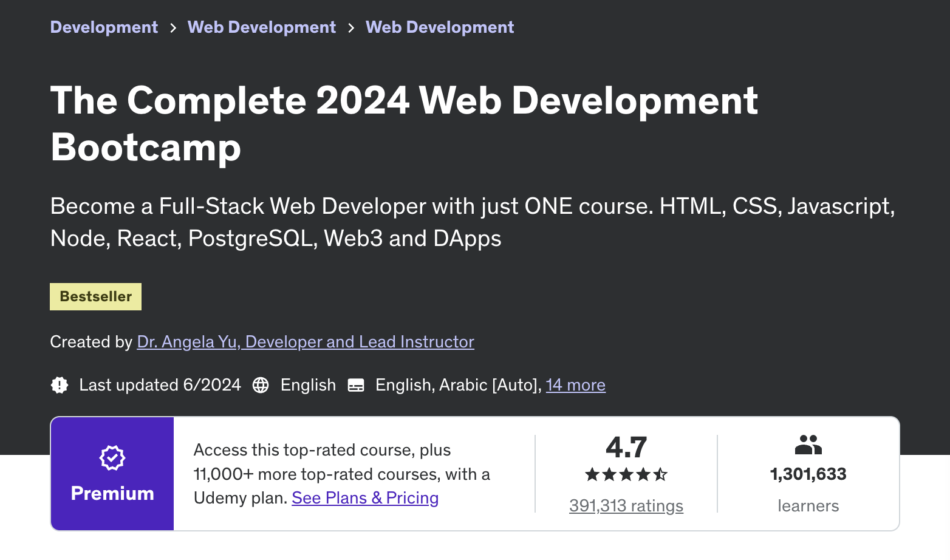Screen dimensions: 950x560
Task: Click the closed captions subtitle icon
Action: [356, 385]
